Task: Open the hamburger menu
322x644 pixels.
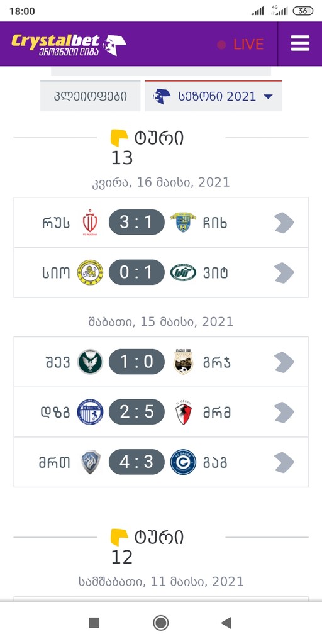Action: 300,43
